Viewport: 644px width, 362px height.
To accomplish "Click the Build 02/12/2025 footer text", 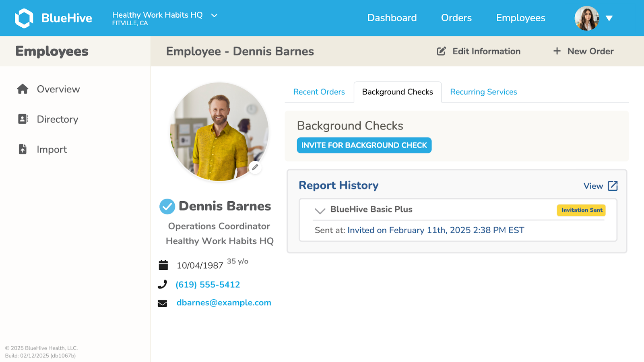I will click(x=40, y=356).
